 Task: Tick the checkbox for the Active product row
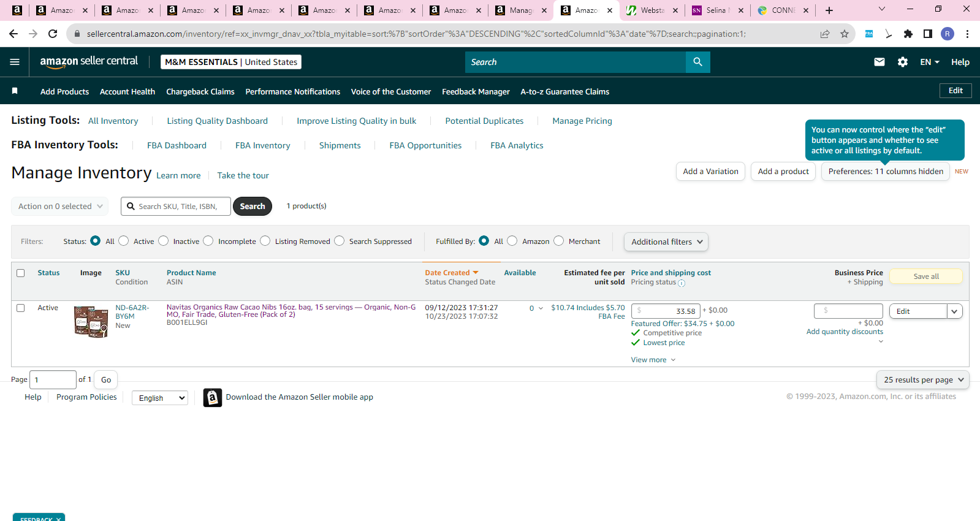coord(21,308)
